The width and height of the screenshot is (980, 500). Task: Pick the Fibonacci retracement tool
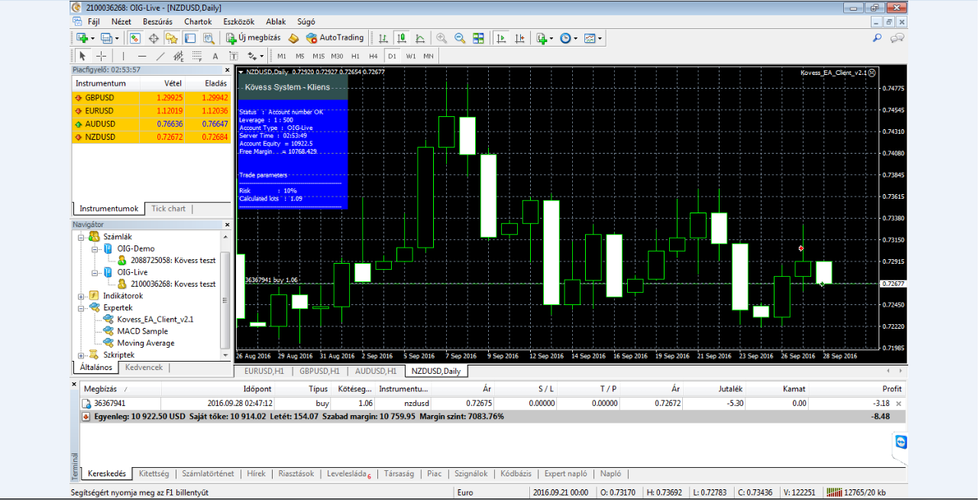[x=197, y=56]
